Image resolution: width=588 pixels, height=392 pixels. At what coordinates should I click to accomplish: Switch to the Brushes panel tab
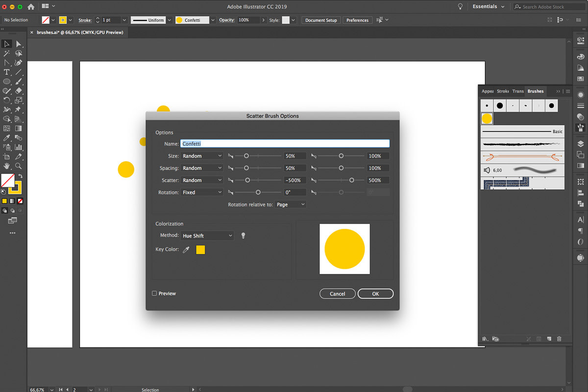pyautogui.click(x=535, y=91)
